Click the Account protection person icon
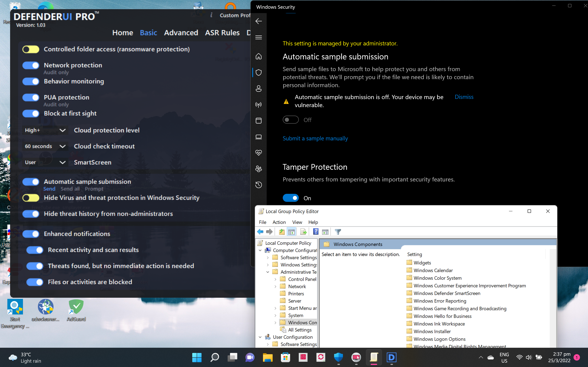 pos(259,89)
